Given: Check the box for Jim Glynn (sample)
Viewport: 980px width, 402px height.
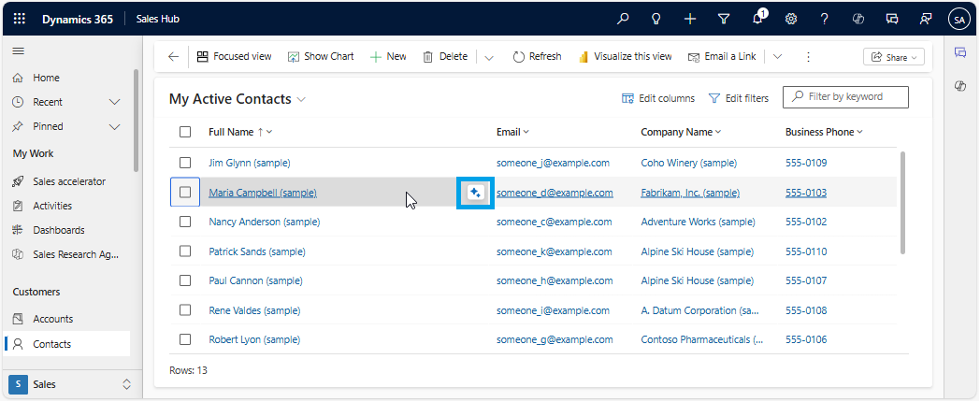Looking at the screenshot, I should point(185,163).
